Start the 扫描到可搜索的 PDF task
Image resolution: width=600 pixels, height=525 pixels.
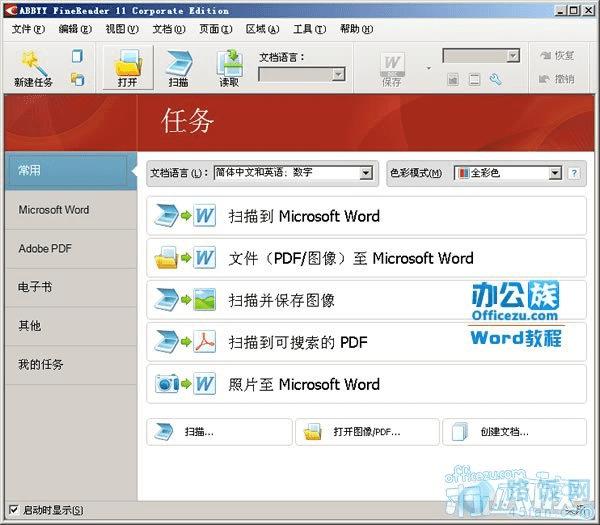[366, 342]
